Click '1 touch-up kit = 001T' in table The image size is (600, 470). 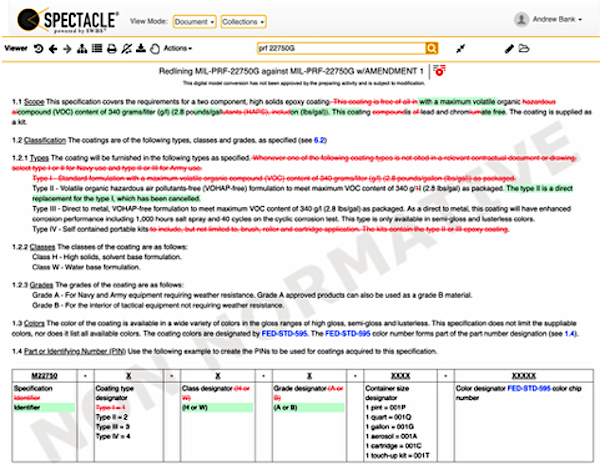click(397, 455)
